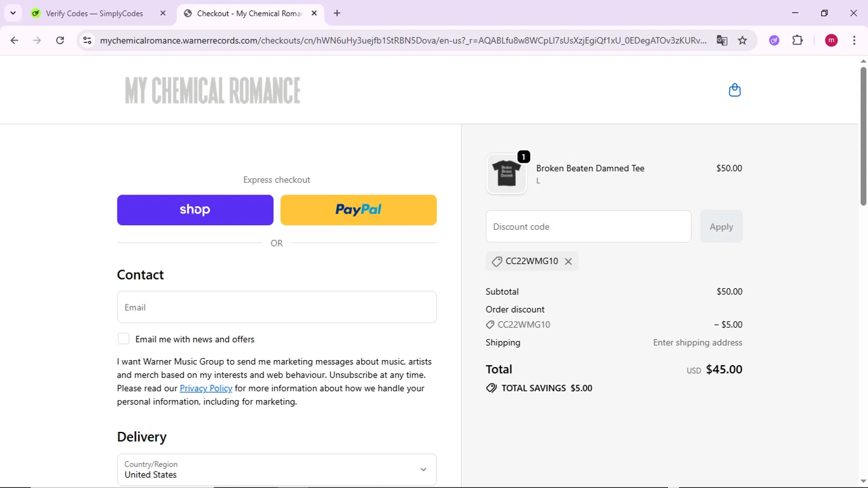
Task: Select the Checkout - My Chemical Romance tab
Action: pyautogui.click(x=251, y=13)
